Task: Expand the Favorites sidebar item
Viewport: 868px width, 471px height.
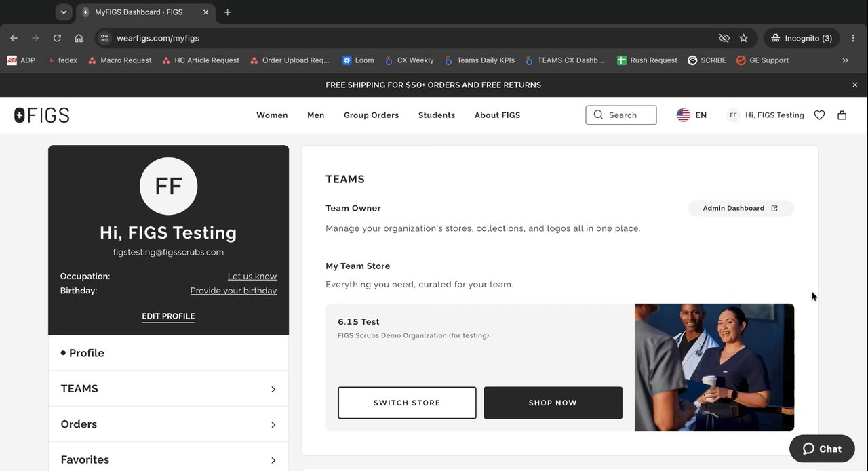Action: (x=168, y=459)
